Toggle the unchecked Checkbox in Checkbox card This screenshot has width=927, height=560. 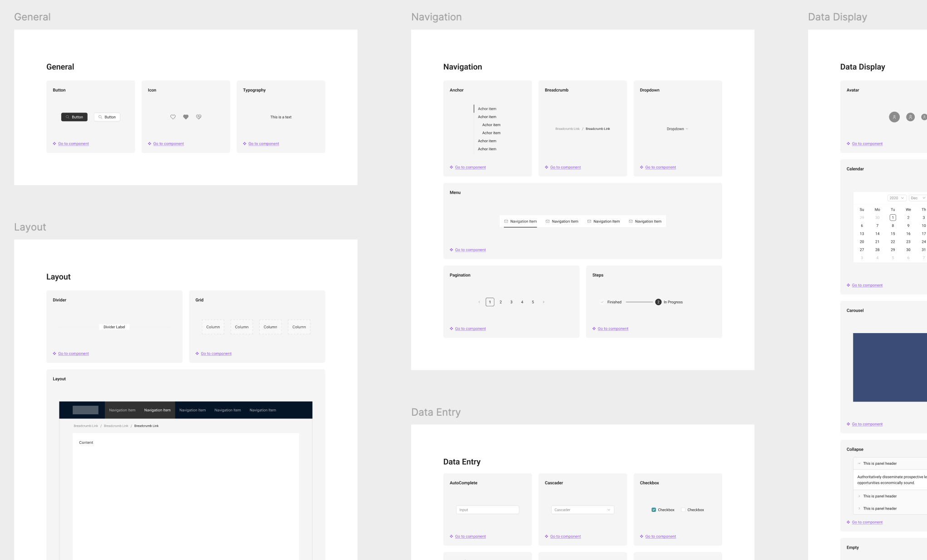(x=683, y=510)
